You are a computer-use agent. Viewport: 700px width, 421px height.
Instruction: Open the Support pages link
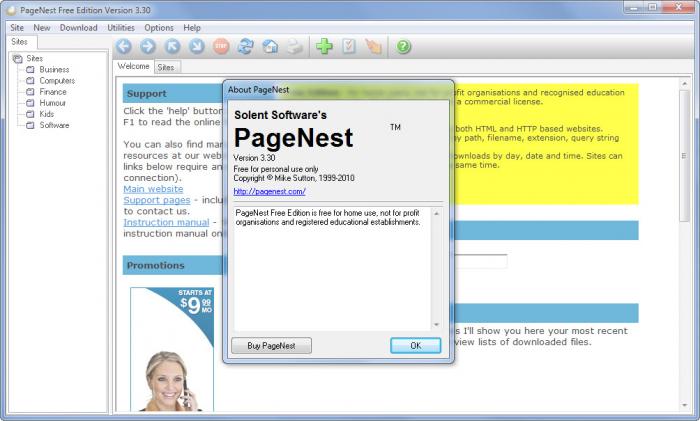(157, 200)
